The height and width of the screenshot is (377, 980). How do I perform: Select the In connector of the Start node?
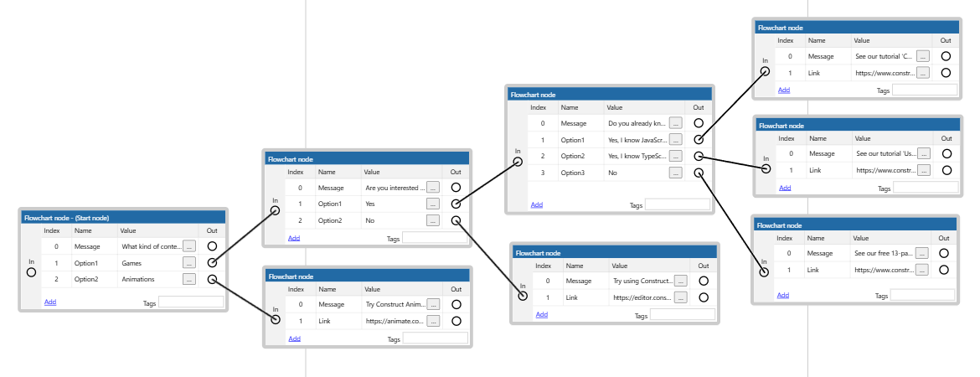pos(31,272)
